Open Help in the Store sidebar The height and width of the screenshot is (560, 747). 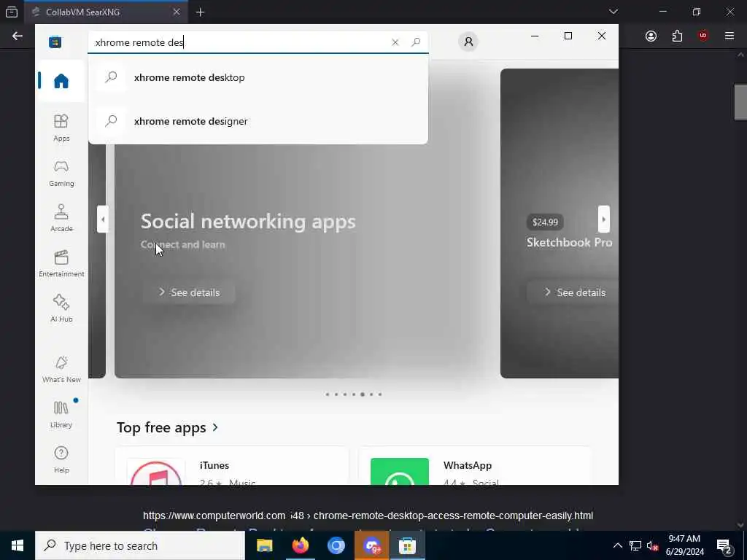tap(61, 459)
